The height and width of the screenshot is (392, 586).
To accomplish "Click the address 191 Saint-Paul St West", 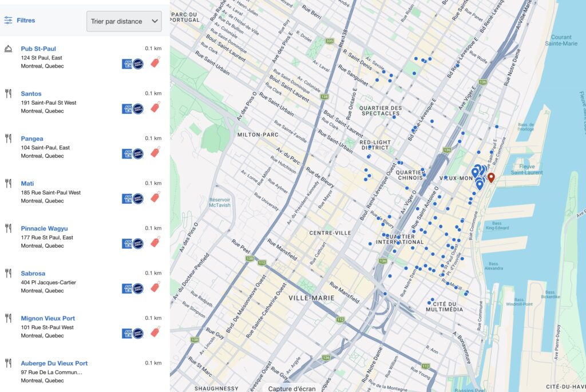I will 49,102.
